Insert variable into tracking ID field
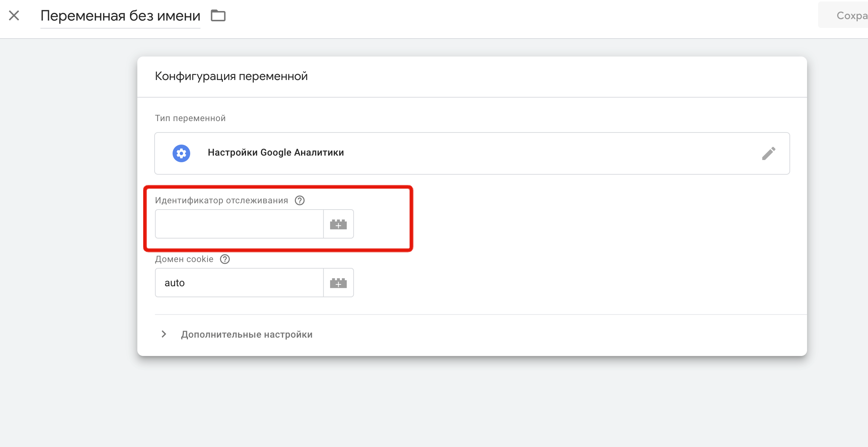Screen dimensions: 868x447 pos(338,224)
